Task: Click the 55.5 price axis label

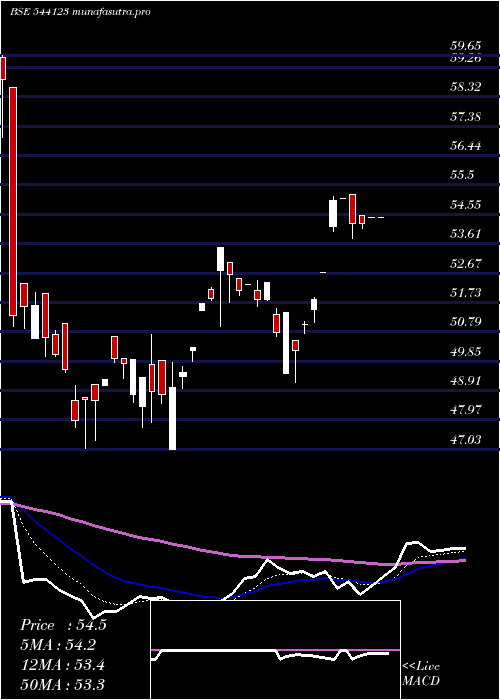Action: tap(462, 175)
